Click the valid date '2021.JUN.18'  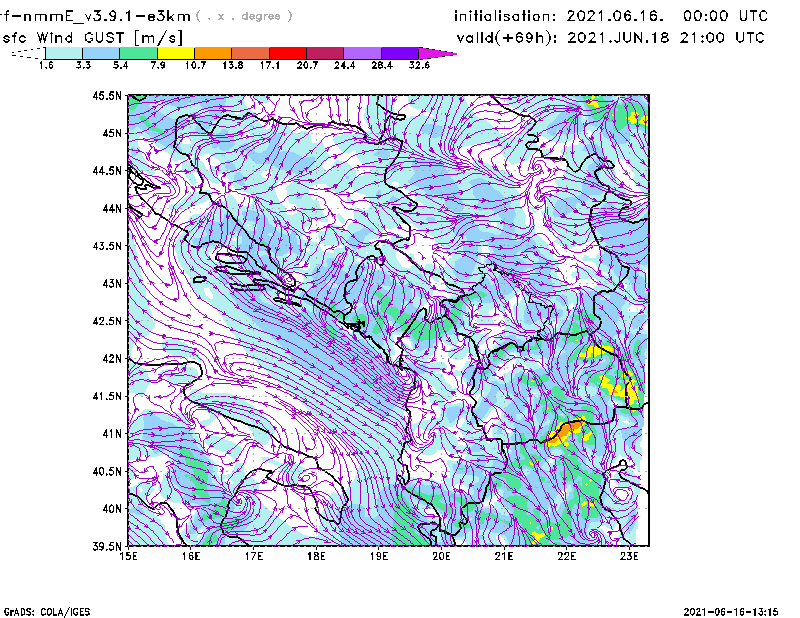coord(618,38)
